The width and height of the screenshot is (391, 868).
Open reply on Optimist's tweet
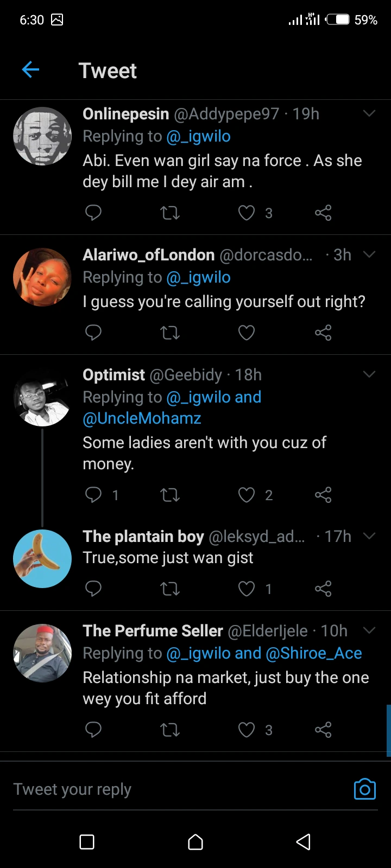(x=93, y=495)
